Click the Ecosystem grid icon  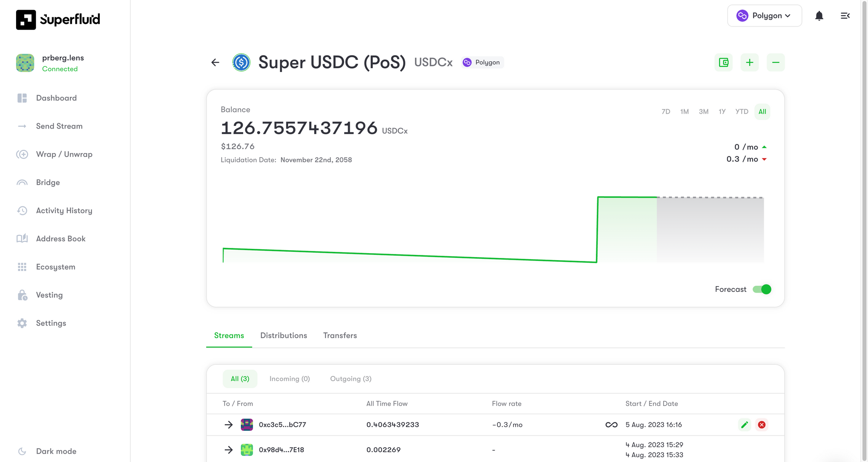coord(22,267)
